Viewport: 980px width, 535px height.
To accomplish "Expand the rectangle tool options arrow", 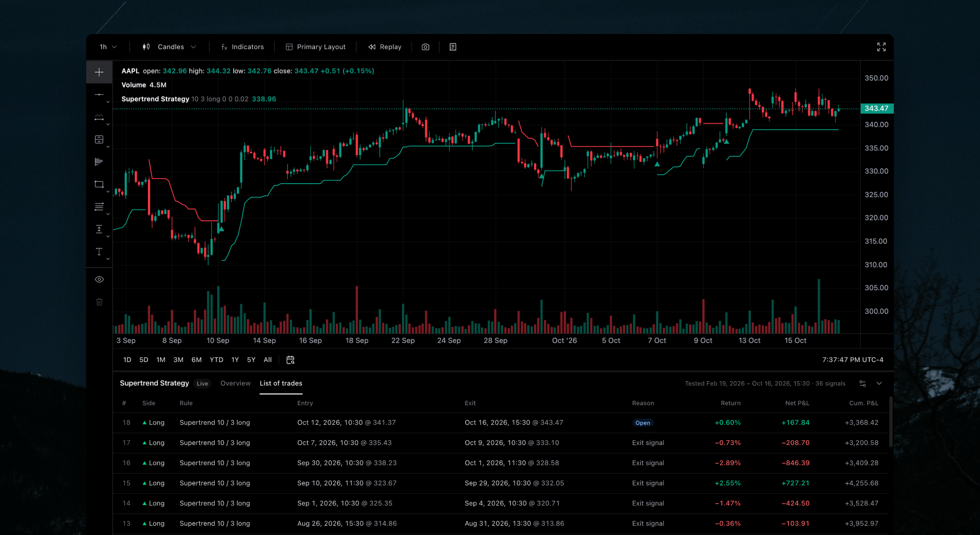I will [x=108, y=192].
